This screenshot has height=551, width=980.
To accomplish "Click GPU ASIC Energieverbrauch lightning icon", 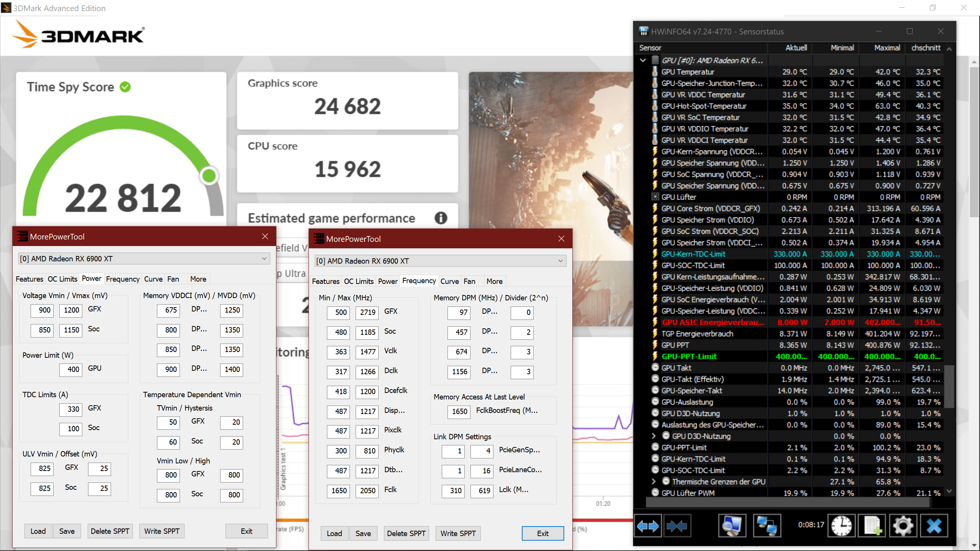I will [x=655, y=322].
